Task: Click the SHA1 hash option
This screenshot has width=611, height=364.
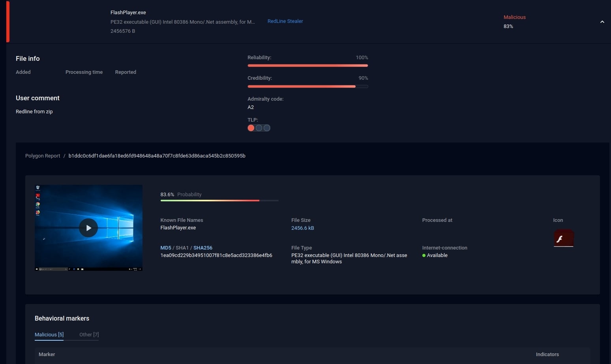Action: coord(182,248)
